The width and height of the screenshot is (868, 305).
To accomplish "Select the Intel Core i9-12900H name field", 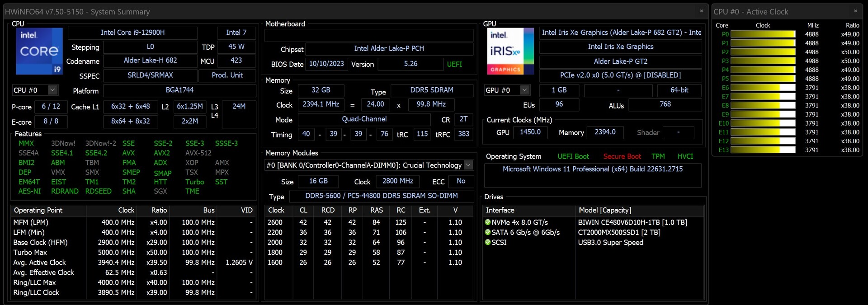I will tap(132, 33).
